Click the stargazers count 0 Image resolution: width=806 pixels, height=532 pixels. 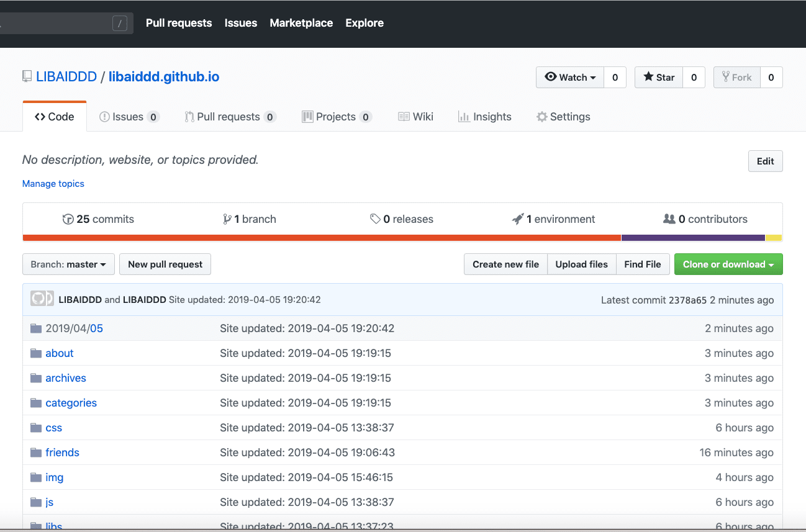(694, 77)
